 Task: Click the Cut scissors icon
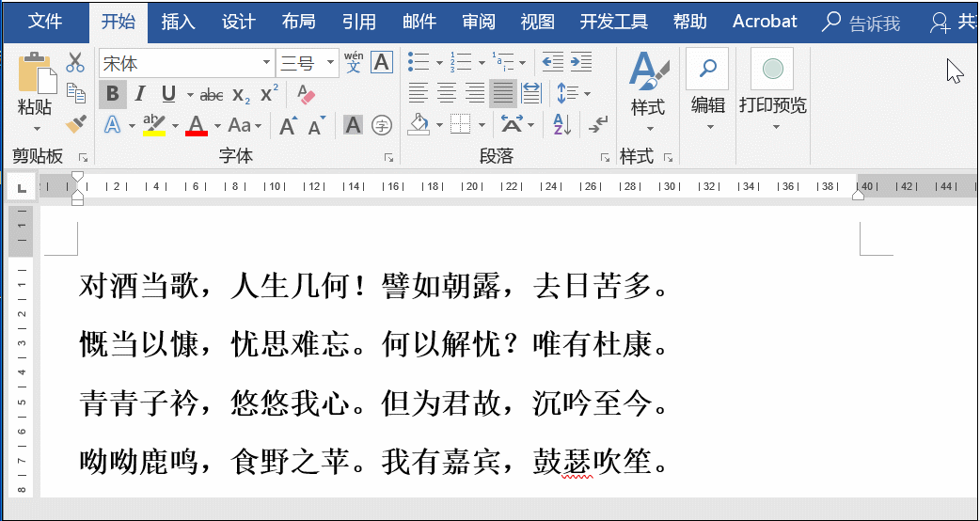pyautogui.click(x=75, y=63)
